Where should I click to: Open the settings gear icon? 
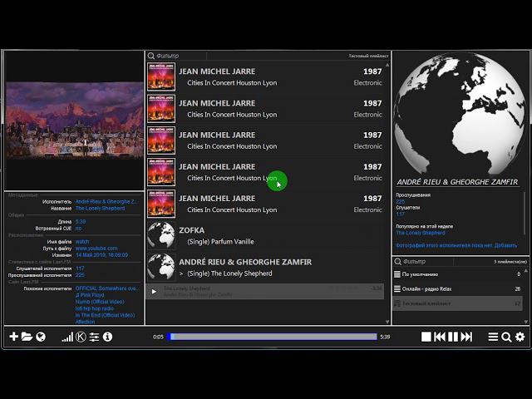520,337
